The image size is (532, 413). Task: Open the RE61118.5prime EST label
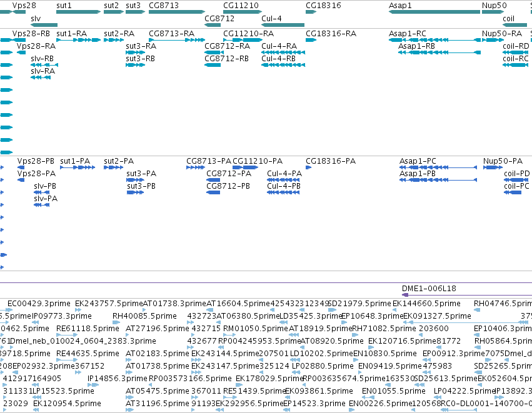(x=88, y=329)
